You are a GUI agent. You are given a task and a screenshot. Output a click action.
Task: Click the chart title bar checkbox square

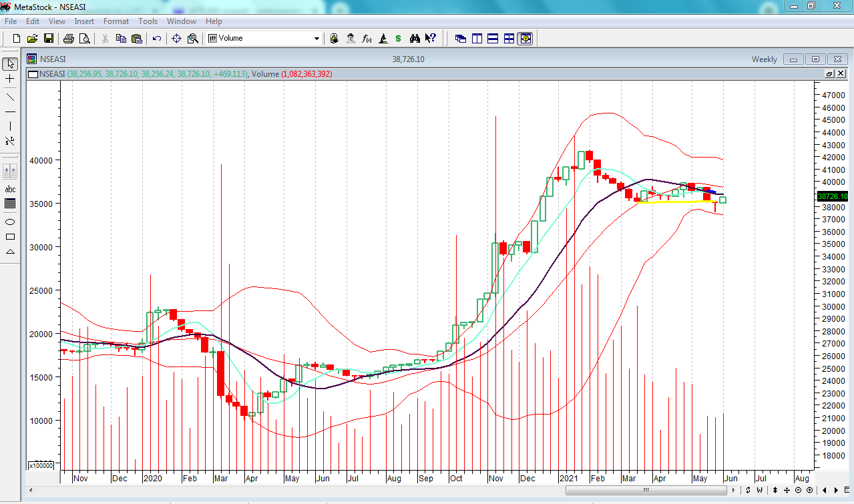coord(33,74)
